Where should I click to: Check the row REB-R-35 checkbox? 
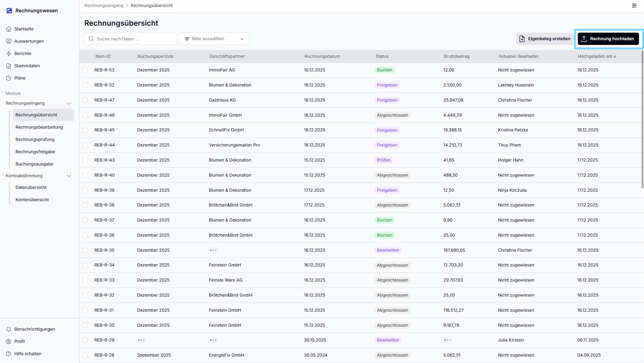pos(85,250)
